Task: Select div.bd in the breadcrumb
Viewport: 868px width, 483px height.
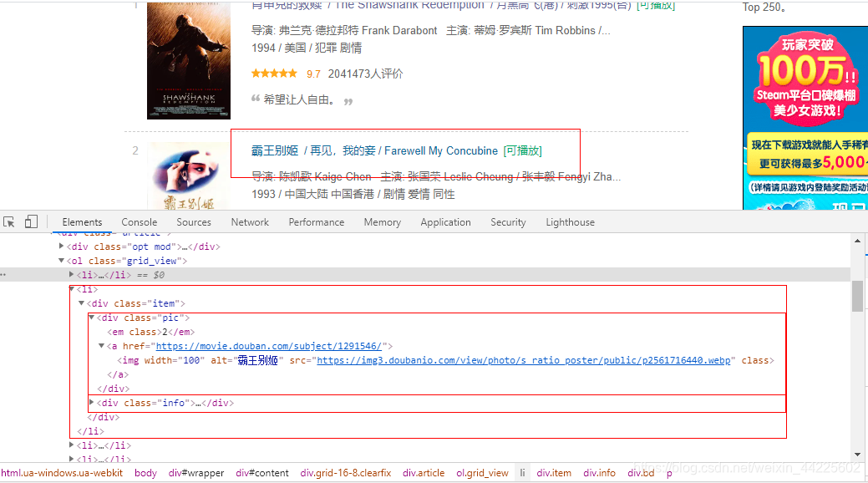Action: (x=641, y=473)
